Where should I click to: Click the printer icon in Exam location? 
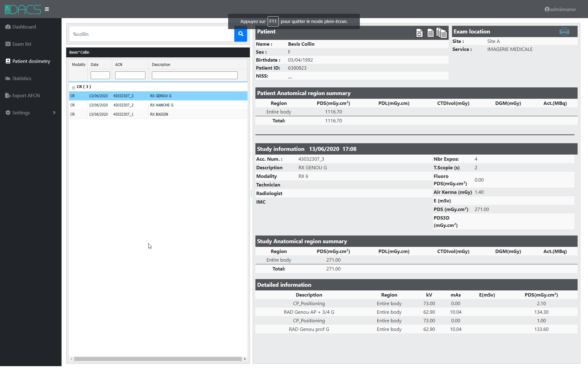(x=564, y=31)
